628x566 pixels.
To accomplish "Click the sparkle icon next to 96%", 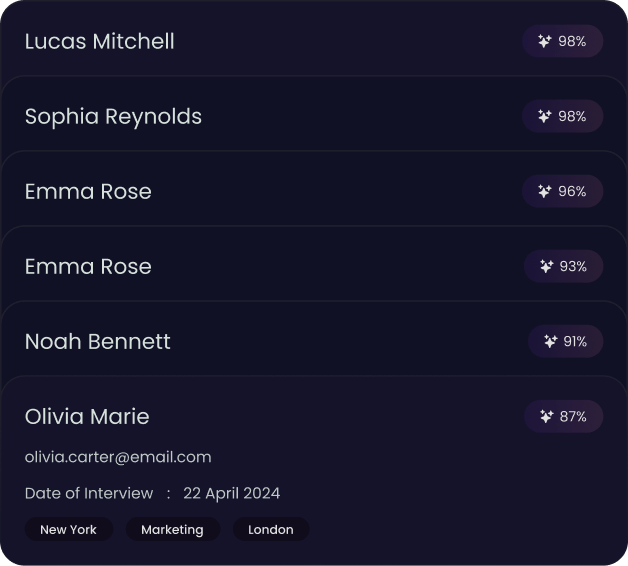I will click(x=545, y=191).
